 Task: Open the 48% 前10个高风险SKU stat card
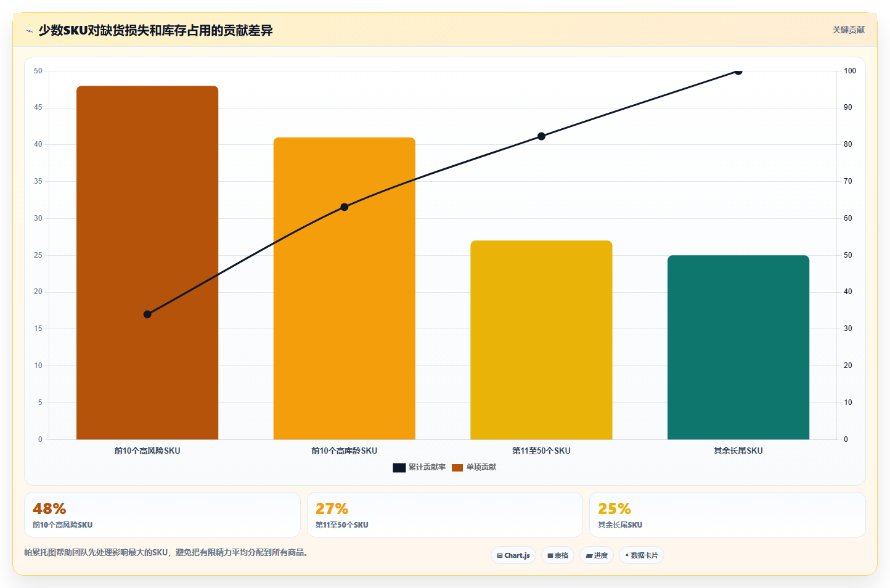162,515
